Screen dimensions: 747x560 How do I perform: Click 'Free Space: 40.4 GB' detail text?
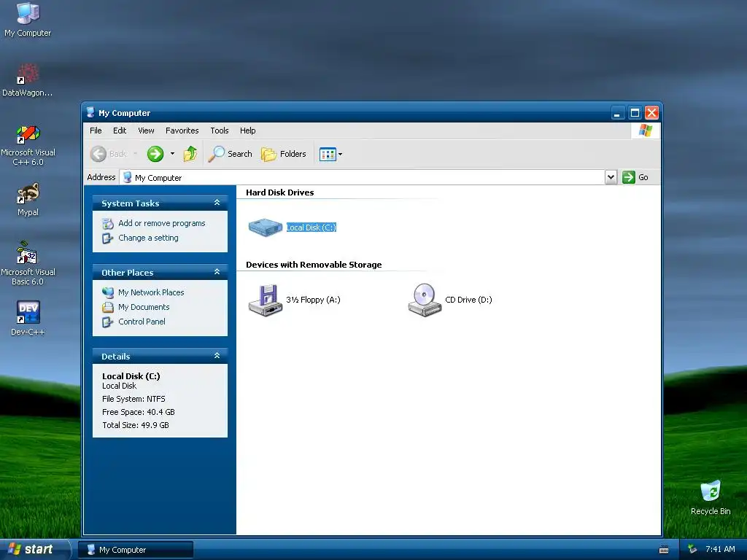point(138,412)
